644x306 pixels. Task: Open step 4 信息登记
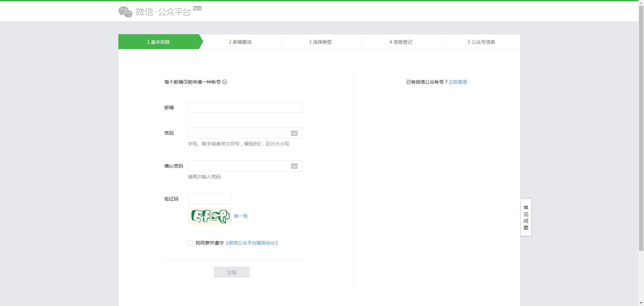(x=401, y=42)
